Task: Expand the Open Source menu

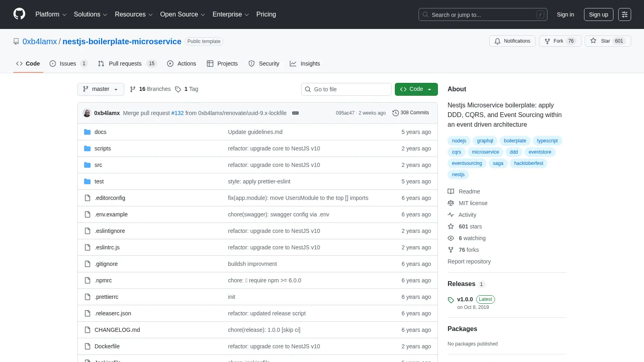Action: click(x=183, y=14)
